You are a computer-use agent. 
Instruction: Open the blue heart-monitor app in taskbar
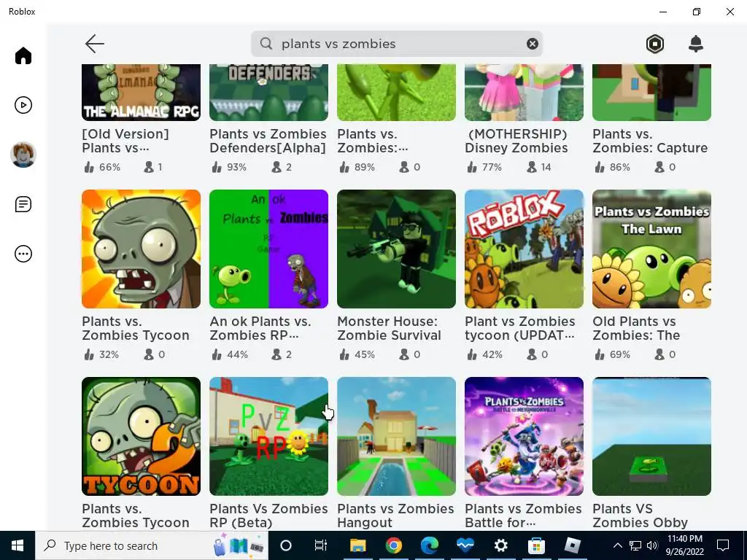(465, 545)
